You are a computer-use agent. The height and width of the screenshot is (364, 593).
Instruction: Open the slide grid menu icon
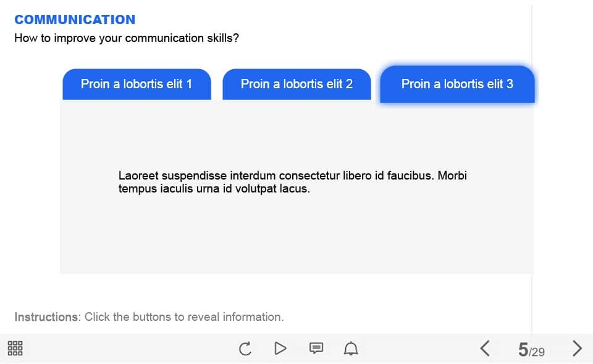pos(15,349)
